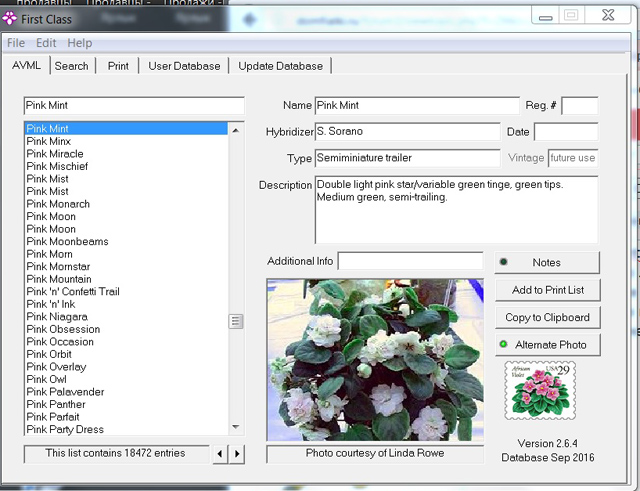This screenshot has height=491, width=640.
Task: Select Pink Orbit in the list
Action: coord(126,354)
